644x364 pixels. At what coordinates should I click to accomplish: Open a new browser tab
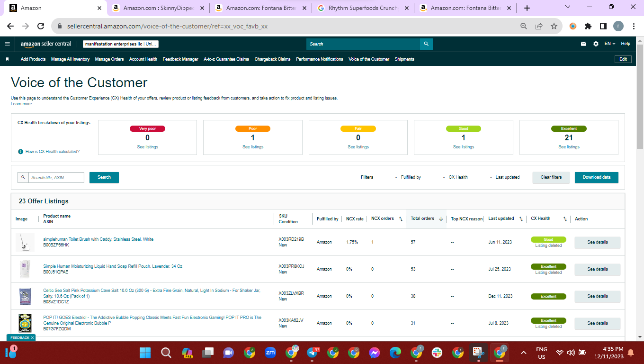tap(527, 8)
